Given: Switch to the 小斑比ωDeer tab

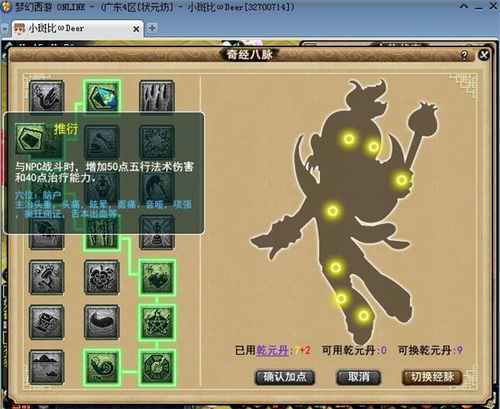Looking at the screenshot, I should 77,29.
